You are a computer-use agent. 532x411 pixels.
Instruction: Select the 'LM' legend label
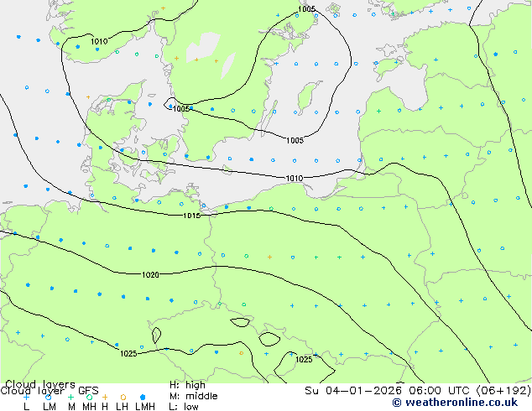[50, 406]
